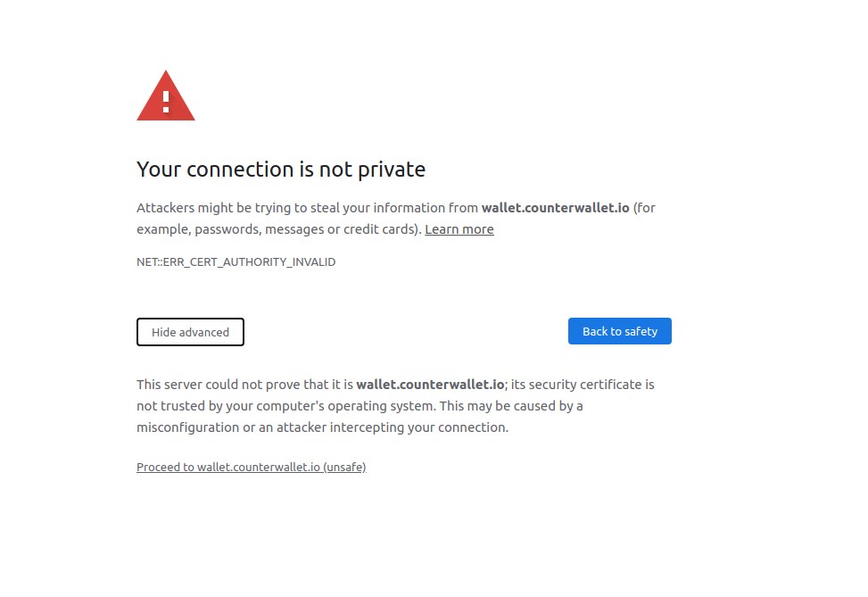Click the line 'not trusted by your computer's operating system'
This screenshot has width=868, height=597.
(285, 406)
